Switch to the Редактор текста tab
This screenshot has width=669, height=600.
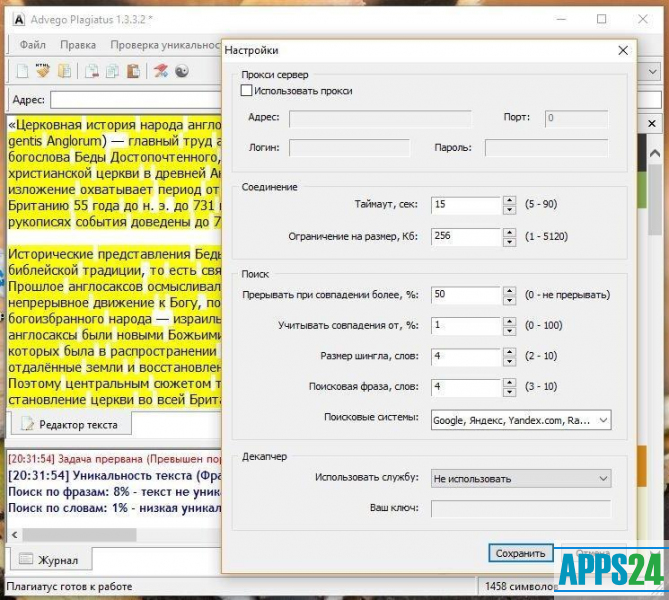coord(71,424)
